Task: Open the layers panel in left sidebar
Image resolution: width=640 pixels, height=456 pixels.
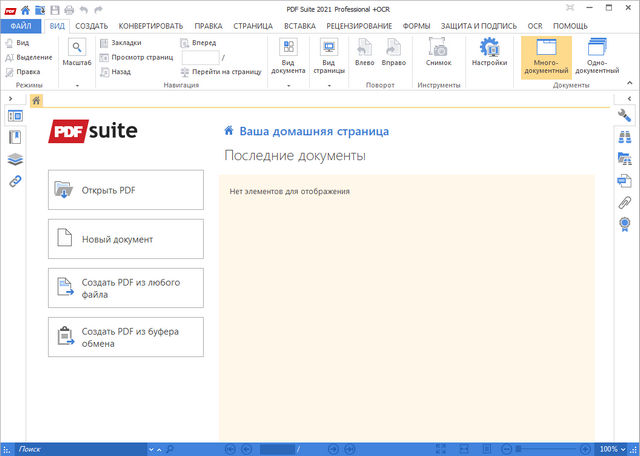Action: [x=15, y=159]
